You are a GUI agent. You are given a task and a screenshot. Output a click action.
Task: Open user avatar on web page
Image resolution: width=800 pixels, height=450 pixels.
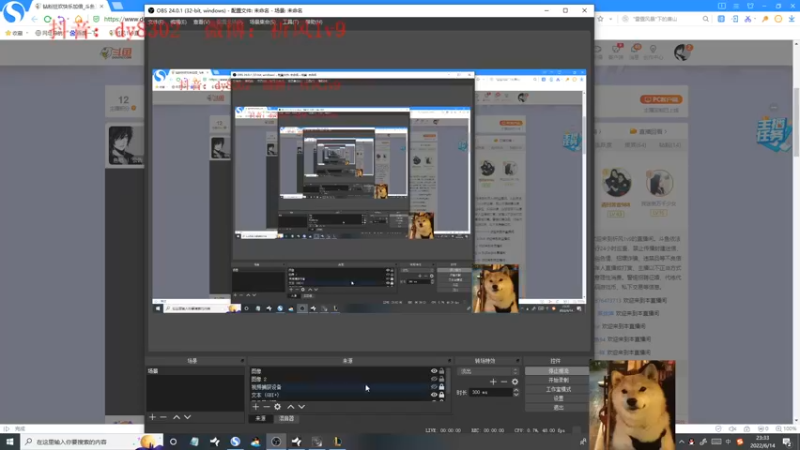point(682,52)
